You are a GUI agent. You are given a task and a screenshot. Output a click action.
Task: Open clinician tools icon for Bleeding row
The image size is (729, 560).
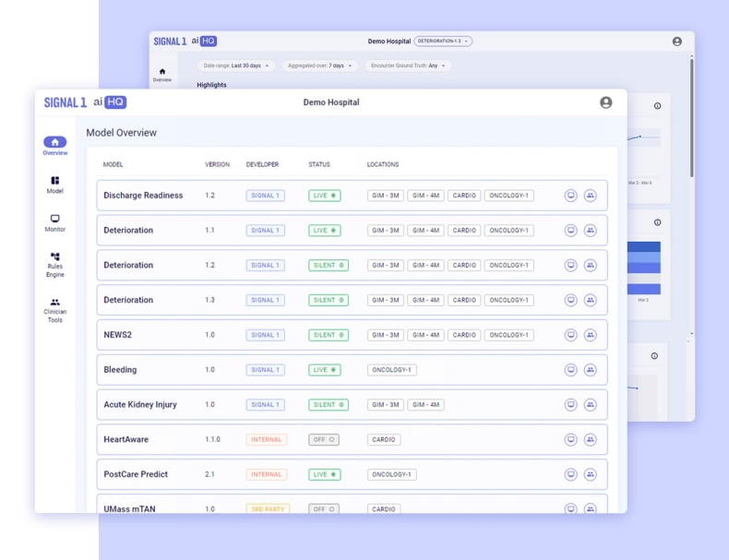coord(590,370)
